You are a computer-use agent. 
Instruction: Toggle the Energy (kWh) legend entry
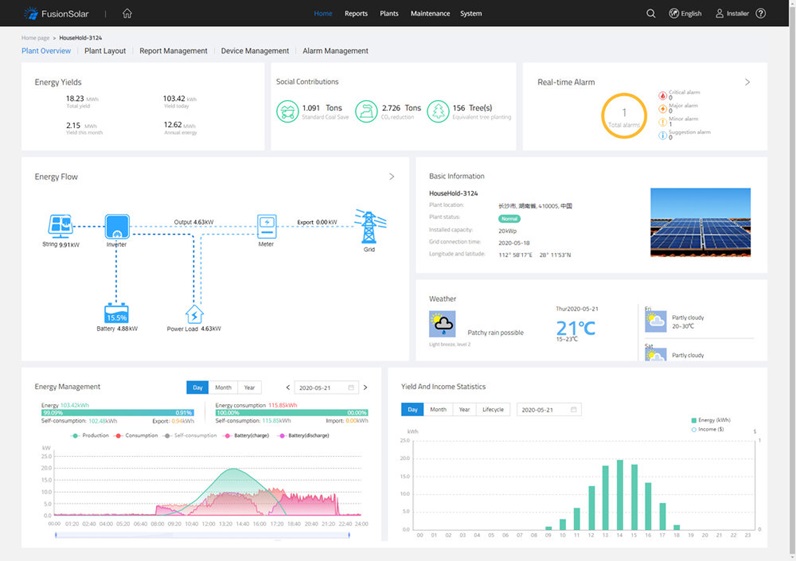[711, 420]
